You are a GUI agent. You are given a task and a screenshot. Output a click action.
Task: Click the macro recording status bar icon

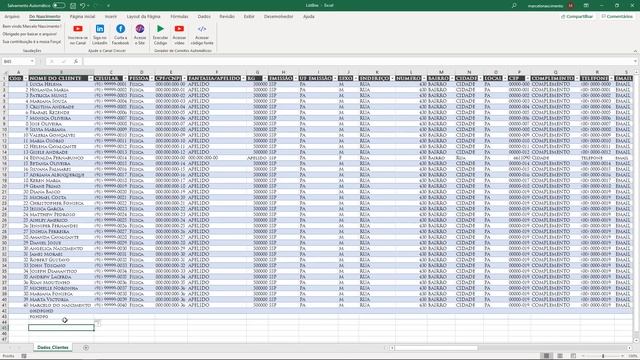pos(24,356)
